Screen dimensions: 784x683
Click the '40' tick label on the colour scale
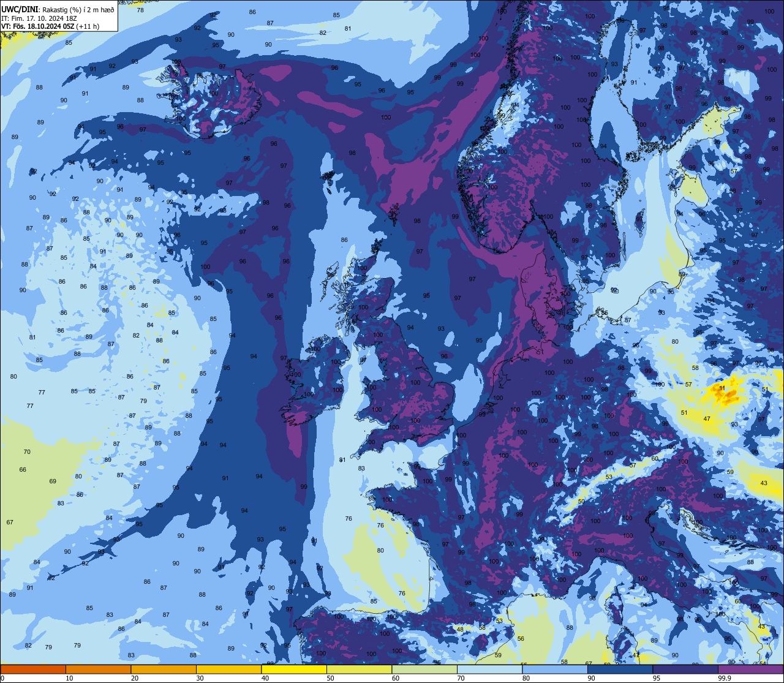(x=265, y=678)
